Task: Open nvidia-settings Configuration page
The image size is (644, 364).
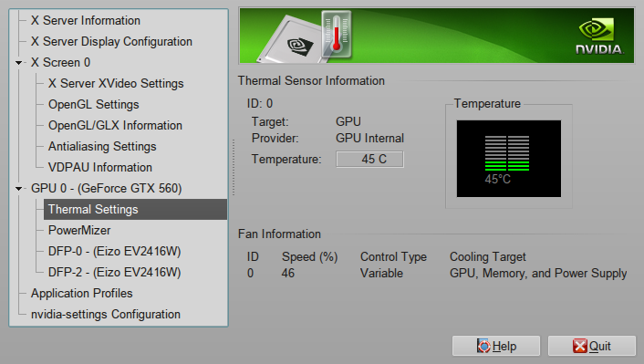Action: click(106, 315)
